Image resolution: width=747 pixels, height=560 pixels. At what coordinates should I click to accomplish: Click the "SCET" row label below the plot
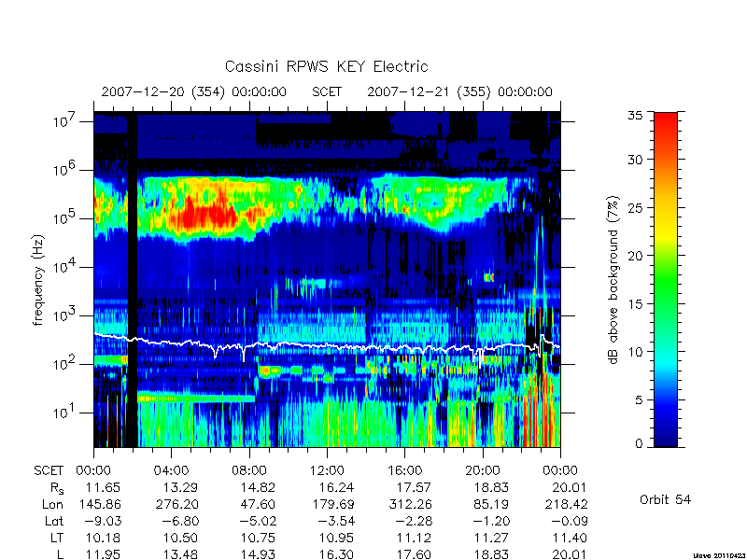49,470
